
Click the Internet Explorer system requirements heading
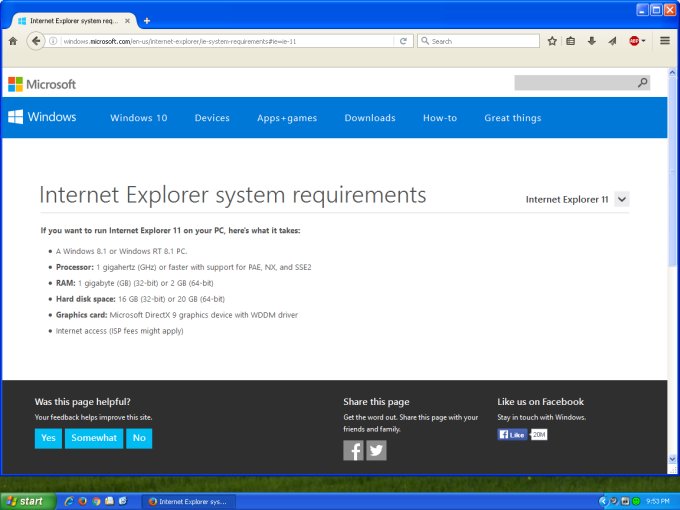(x=232, y=195)
